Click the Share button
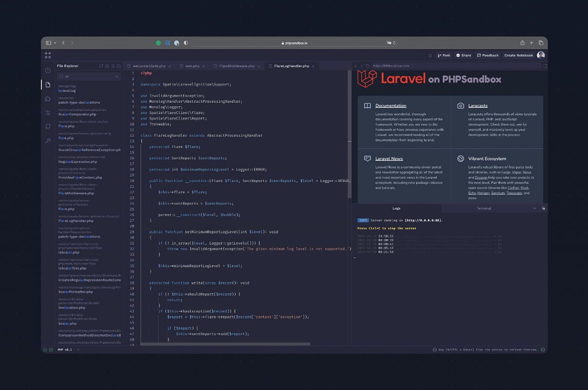This screenshot has width=588, height=390. click(x=464, y=56)
